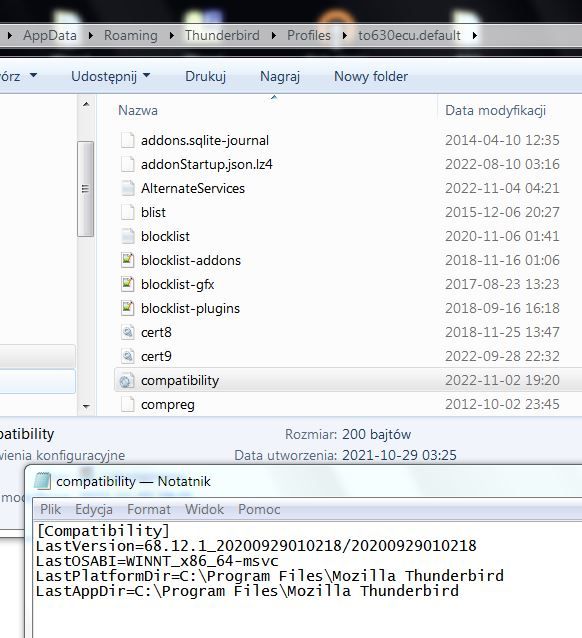Select the blocklist-addons file name
Viewport: 582px width, 638px height.
click(191, 260)
